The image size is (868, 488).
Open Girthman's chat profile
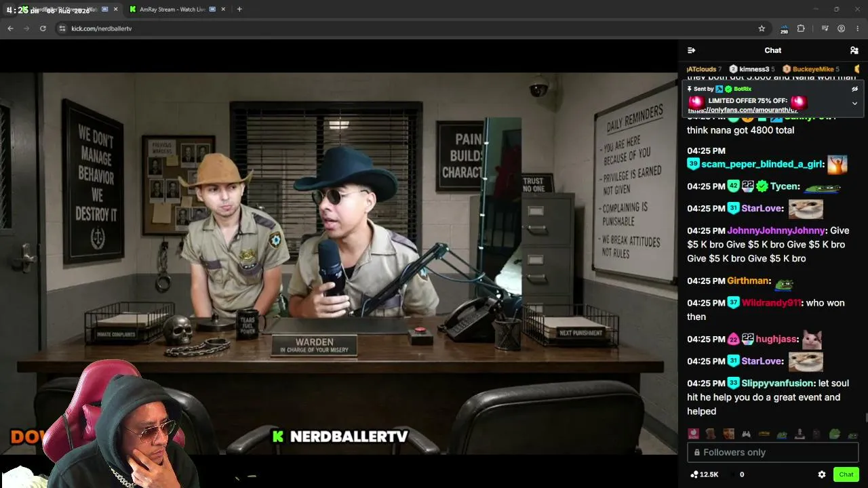click(749, 281)
